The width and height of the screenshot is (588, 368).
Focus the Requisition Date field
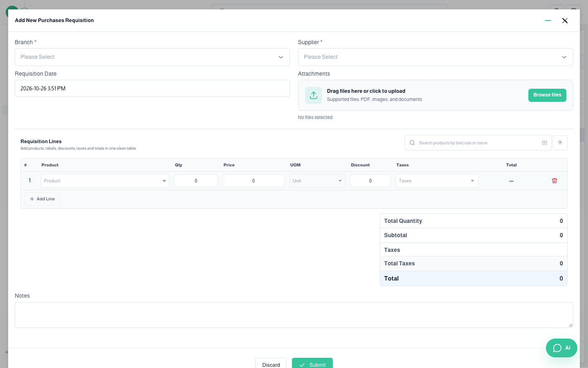(152, 88)
